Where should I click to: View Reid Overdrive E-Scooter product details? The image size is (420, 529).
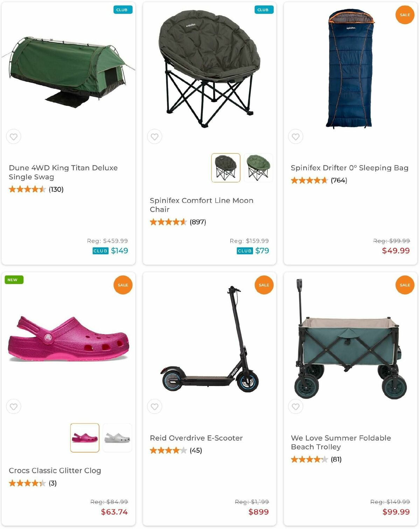tap(196, 438)
